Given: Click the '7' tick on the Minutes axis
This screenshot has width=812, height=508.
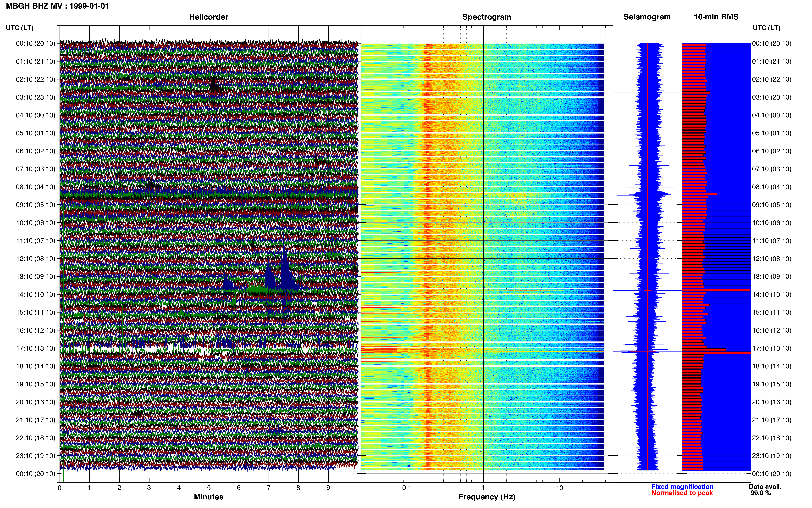Looking at the screenshot, I should point(269,488).
